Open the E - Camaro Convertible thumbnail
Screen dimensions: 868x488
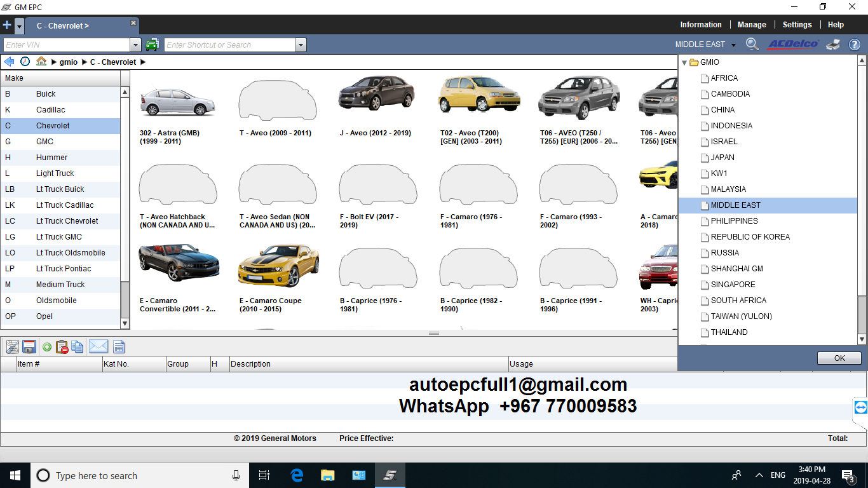179,263
